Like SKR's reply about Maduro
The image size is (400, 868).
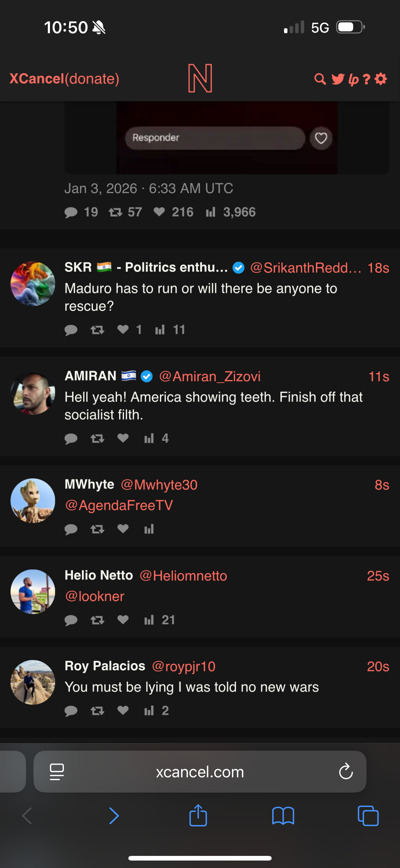click(x=123, y=329)
